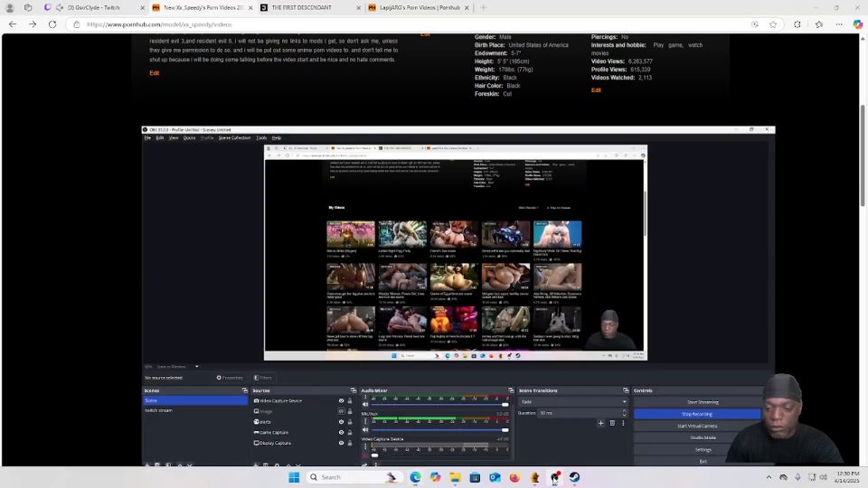
Task: Click Start Virtual Camera button
Action: click(x=696, y=426)
